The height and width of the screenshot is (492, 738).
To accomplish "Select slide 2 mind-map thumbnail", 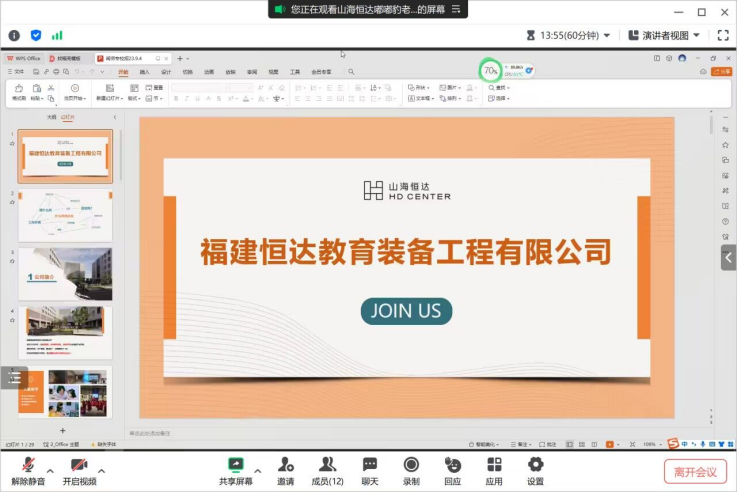I will pyautogui.click(x=65, y=215).
